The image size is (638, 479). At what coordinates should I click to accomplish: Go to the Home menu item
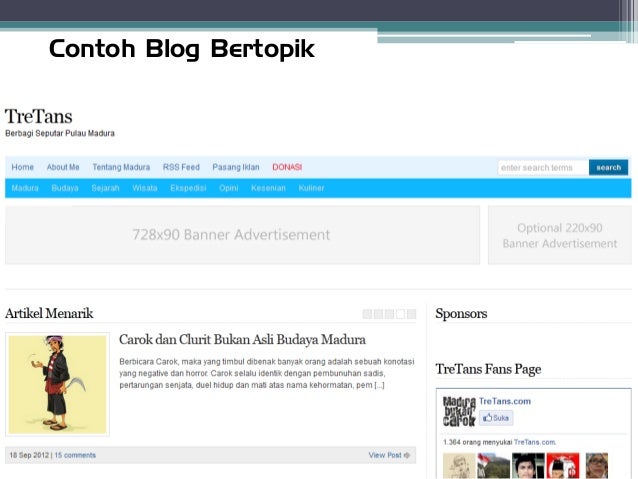click(x=22, y=167)
